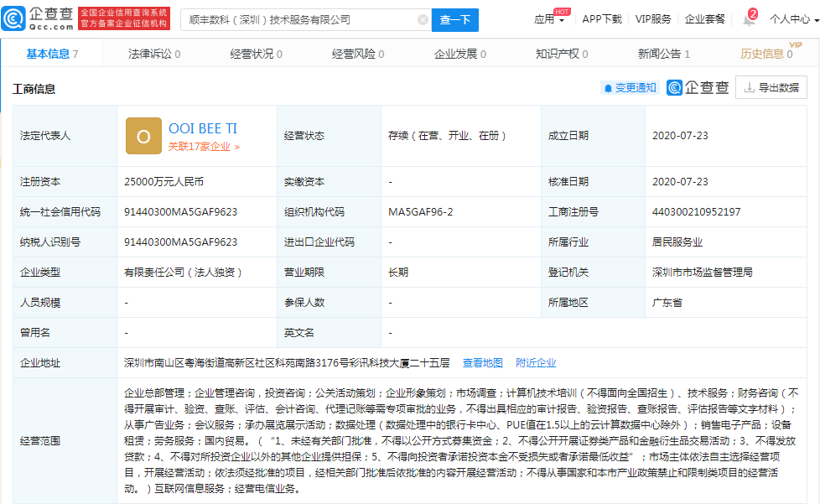Clear the search box text
820x504 pixels.
pos(423,20)
